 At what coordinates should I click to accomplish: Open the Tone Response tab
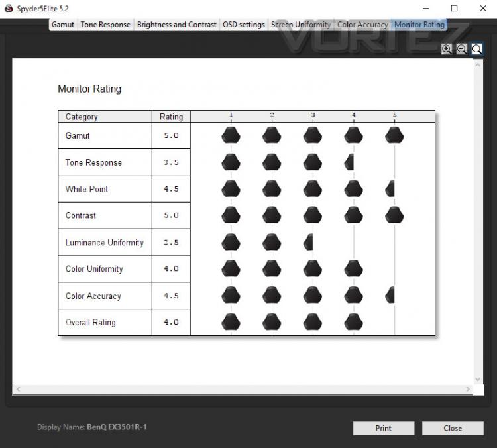click(x=105, y=25)
